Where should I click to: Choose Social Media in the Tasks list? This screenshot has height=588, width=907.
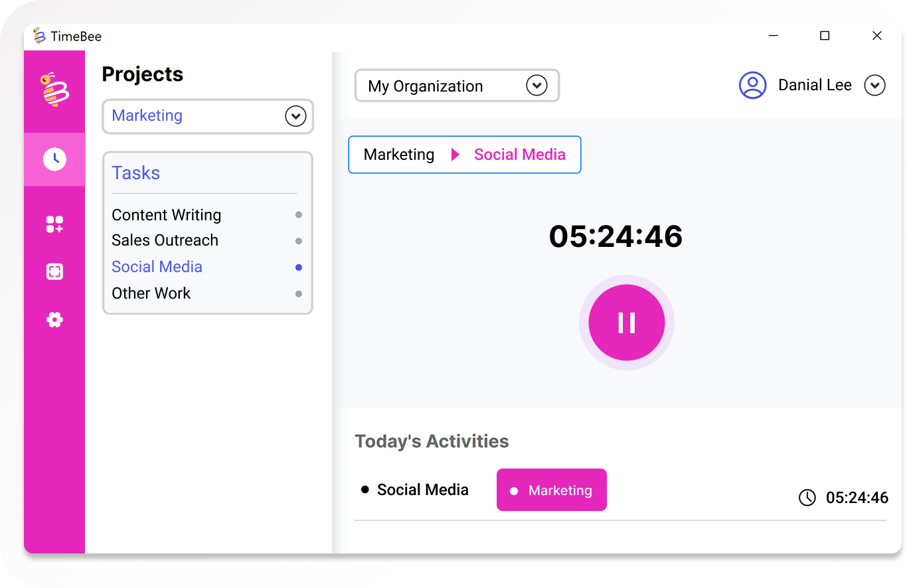(157, 267)
